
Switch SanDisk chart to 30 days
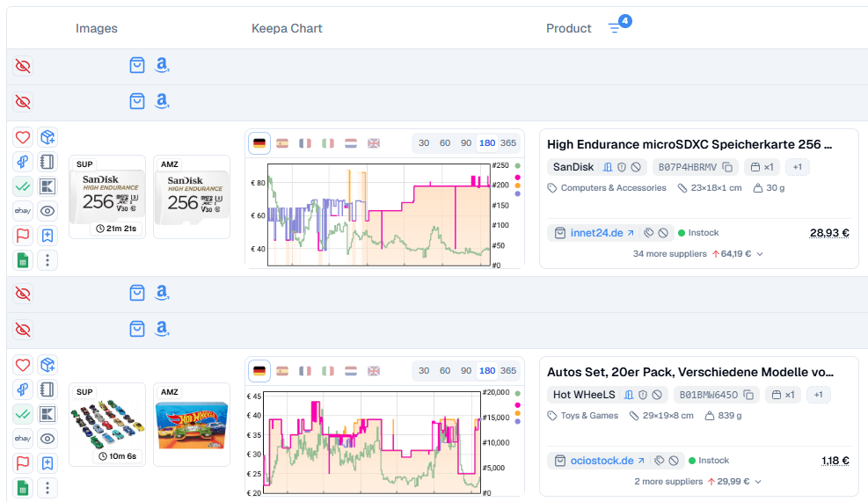coord(424,142)
